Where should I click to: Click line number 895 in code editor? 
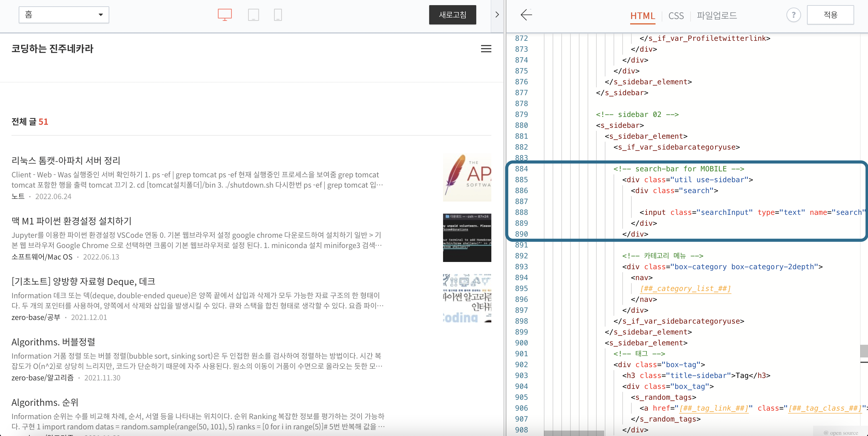[x=521, y=289]
